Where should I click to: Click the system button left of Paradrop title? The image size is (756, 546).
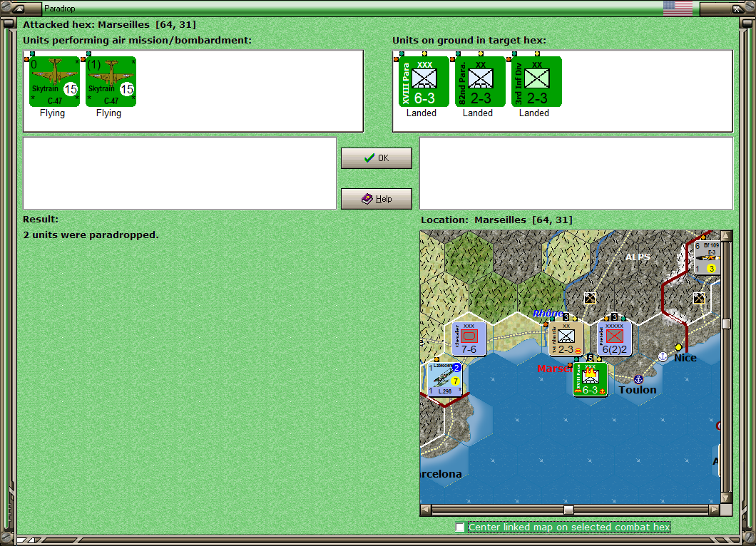pyautogui.click(x=19, y=8)
